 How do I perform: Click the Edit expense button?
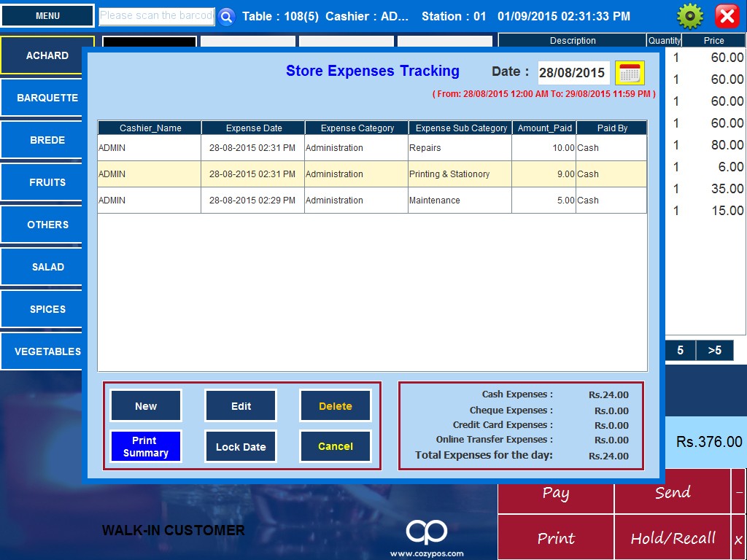pos(241,406)
